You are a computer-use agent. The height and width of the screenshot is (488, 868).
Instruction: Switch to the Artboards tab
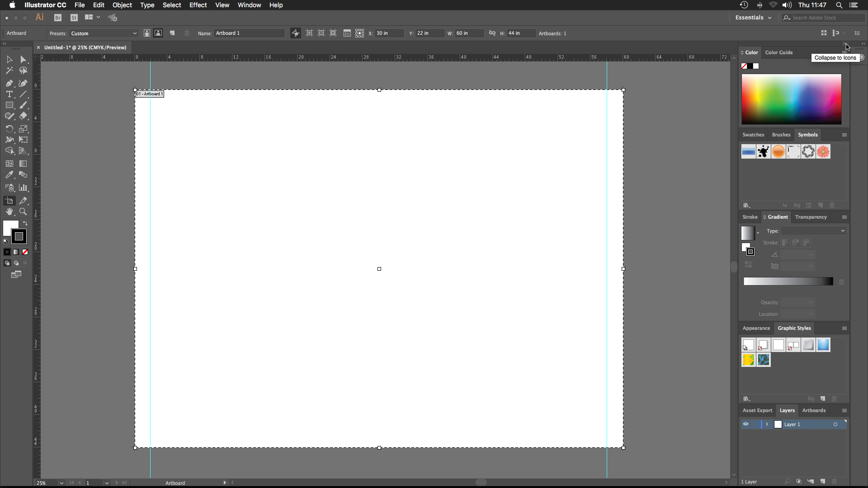(x=814, y=410)
